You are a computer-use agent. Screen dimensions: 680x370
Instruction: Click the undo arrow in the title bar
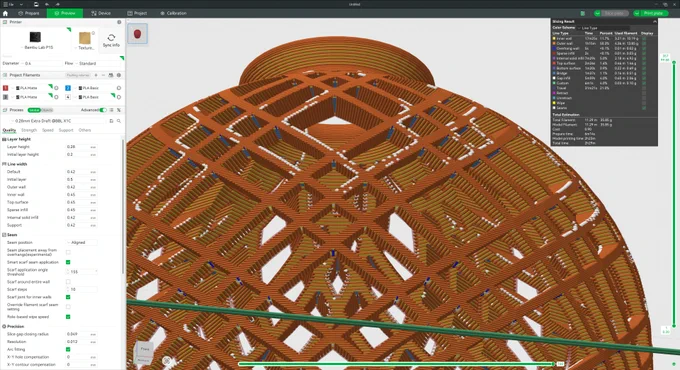[47, 4]
